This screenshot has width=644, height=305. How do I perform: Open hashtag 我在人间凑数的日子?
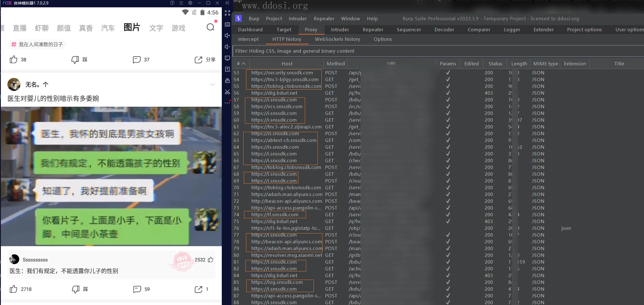[37, 44]
